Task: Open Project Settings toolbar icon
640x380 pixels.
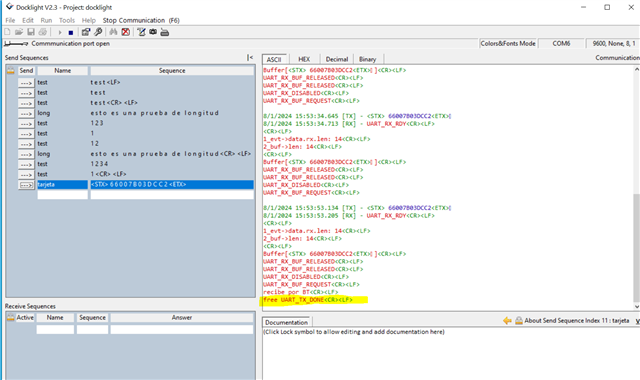Action: pos(86,32)
